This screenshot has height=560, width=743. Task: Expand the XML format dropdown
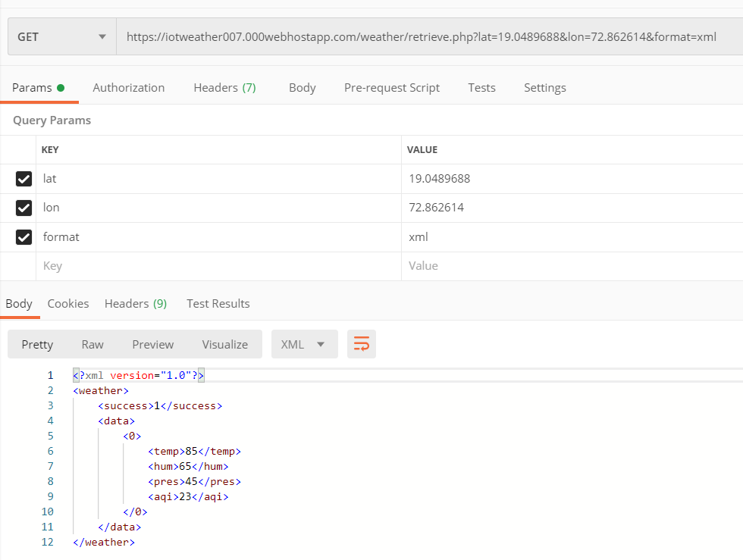tap(304, 344)
